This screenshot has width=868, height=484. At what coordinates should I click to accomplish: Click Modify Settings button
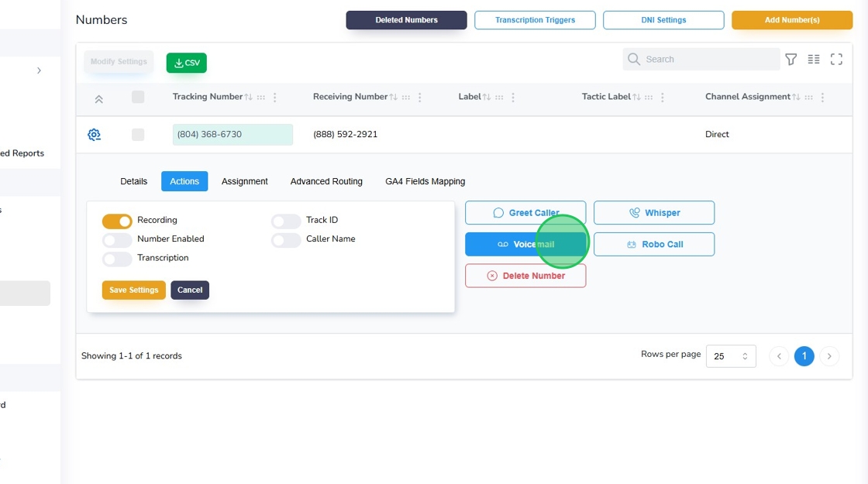[x=119, y=61]
